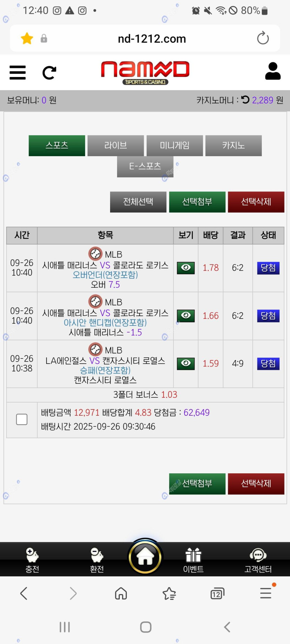Click the yellow bookmark star icon
The image size is (290, 644).
27,38
